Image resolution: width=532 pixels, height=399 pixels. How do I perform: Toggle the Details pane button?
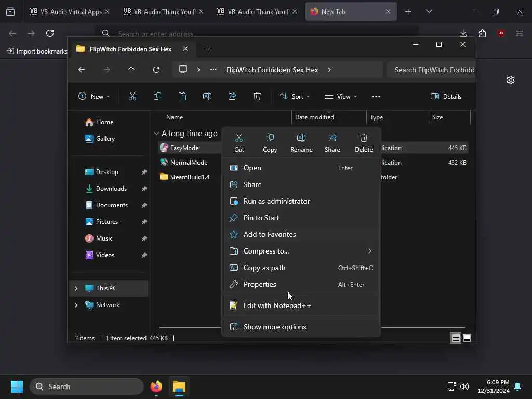point(446,96)
